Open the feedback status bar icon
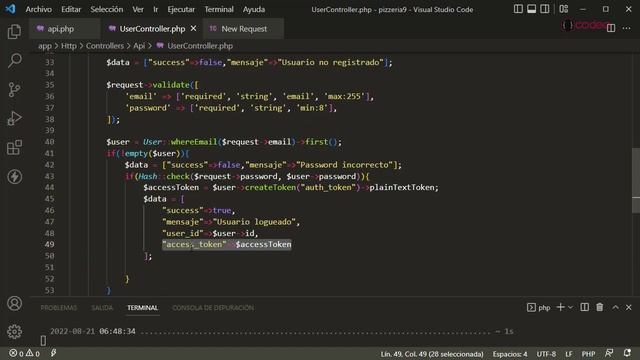This screenshot has width=640, height=360. point(609,353)
